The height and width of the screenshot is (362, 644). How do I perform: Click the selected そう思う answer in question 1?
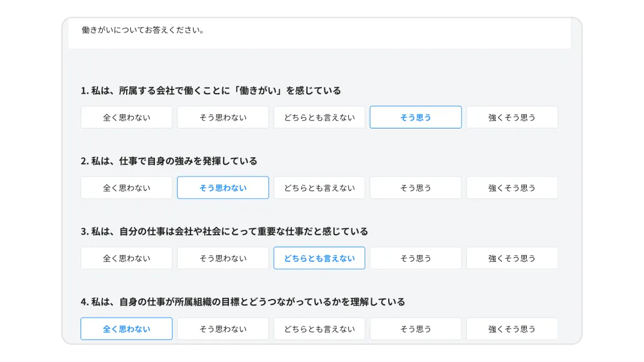pos(416,117)
